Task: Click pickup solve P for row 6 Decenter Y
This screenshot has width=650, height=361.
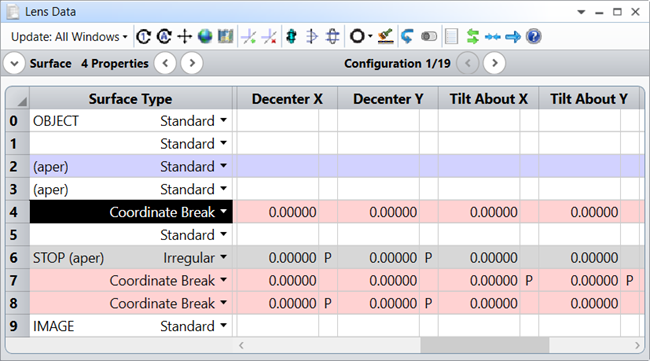Action: (x=428, y=257)
